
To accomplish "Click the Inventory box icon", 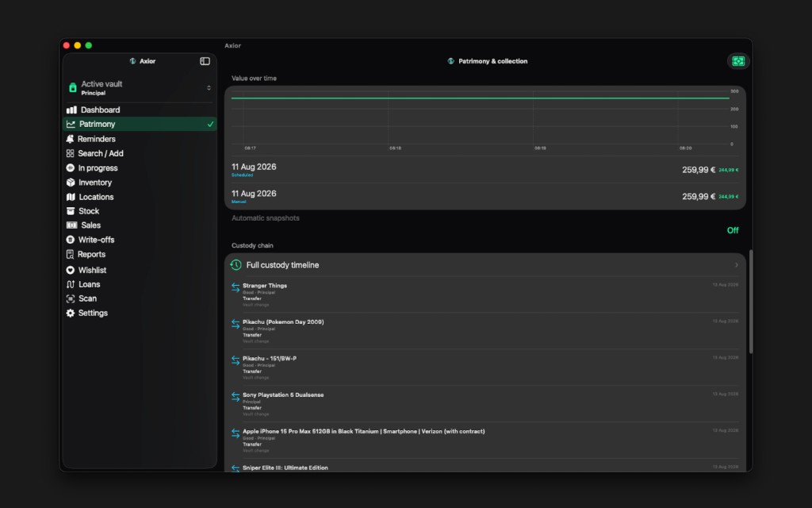I will point(71,183).
